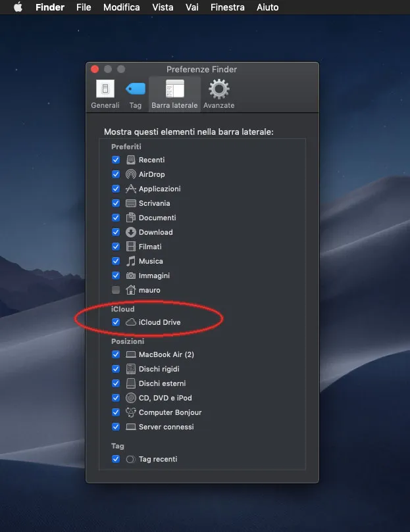
Task: Open the Modifica menu
Action: [x=121, y=7]
